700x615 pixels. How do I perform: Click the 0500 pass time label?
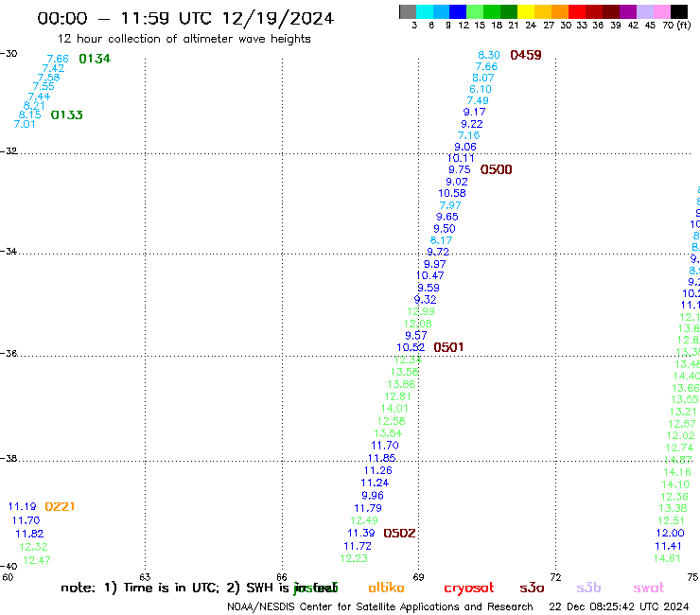coord(497,169)
